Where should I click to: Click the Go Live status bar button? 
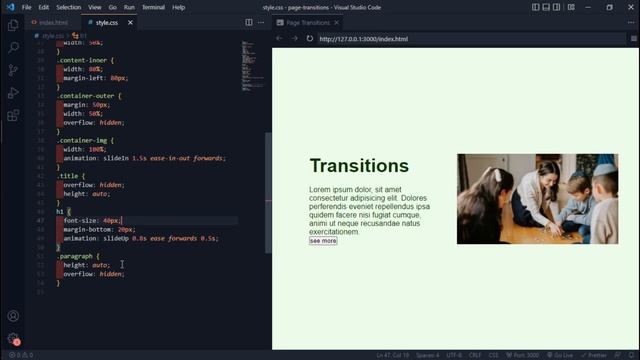coord(560,355)
